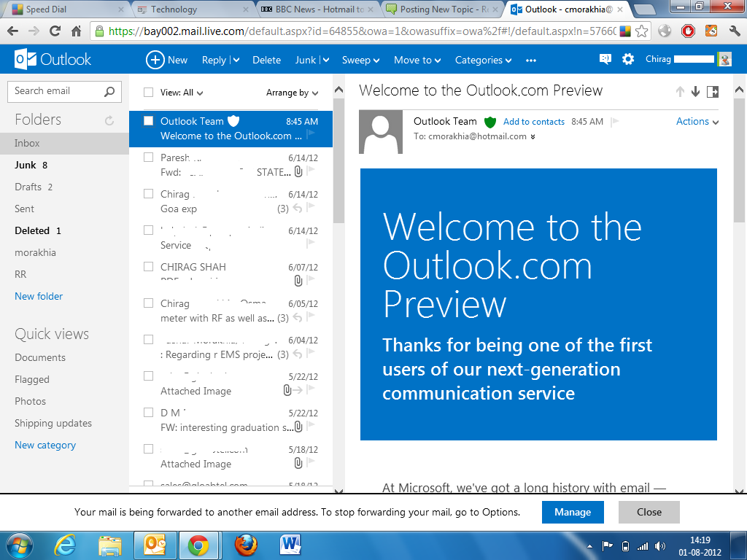Viewport: 747px width, 560px height.
Task: Click flag on Paresh 6/14/12 email
Action: click(311, 170)
